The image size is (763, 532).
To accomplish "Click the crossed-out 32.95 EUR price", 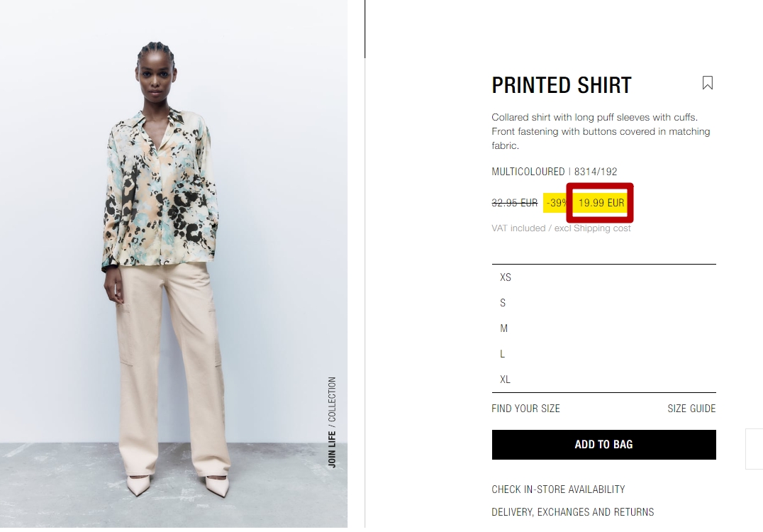I will pyautogui.click(x=514, y=203).
